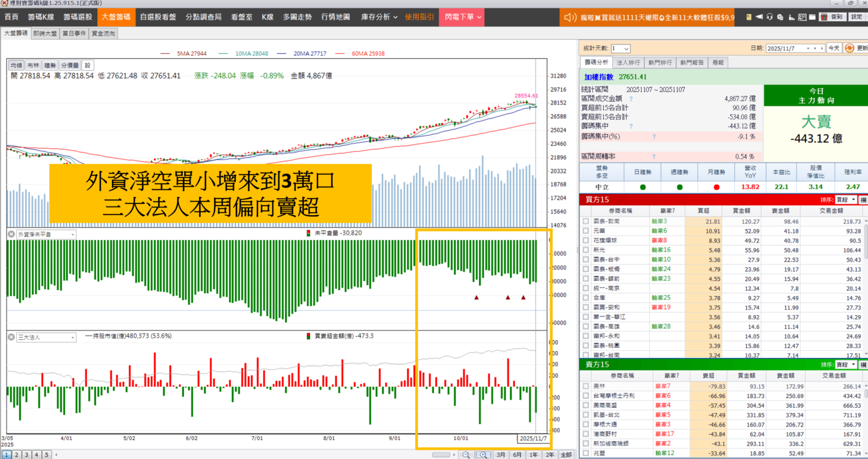Open the customer service headset icon

pyautogui.click(x=769, y=16)
